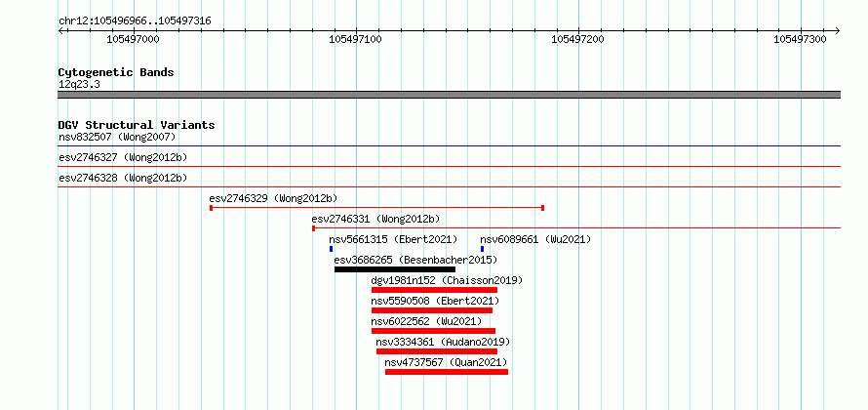Click the esv2746328 (Wong2012b) label
The image size is (868, 410).
123,178
